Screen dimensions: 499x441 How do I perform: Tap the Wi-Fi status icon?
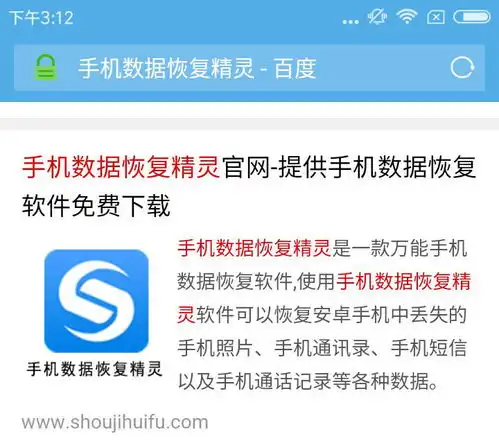(407, 17)
